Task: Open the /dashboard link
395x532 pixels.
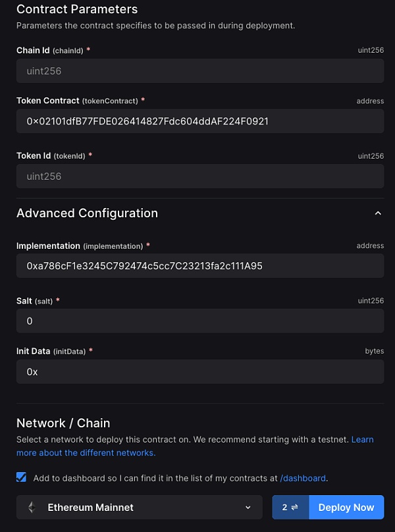Action: click(302, 478)
